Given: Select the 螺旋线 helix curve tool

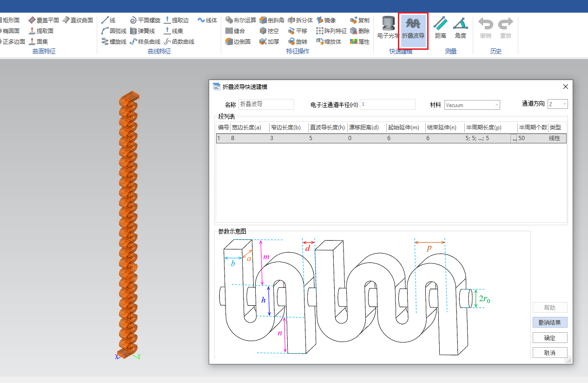Looking at the screenshot, I should (114, 41).
